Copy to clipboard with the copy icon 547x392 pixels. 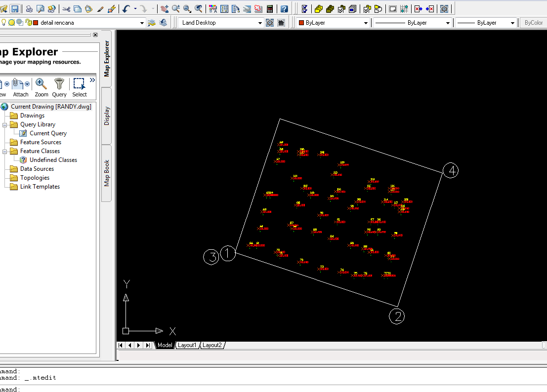[78, 9]
